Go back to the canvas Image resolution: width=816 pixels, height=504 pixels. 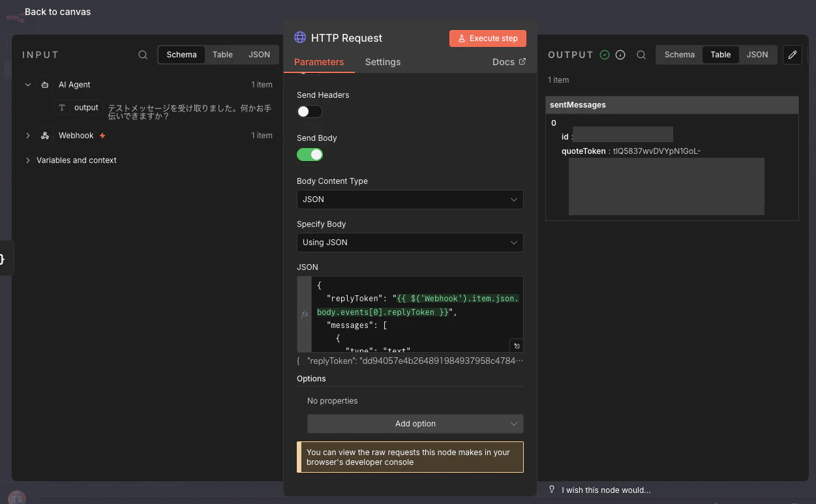pos(57,12)
